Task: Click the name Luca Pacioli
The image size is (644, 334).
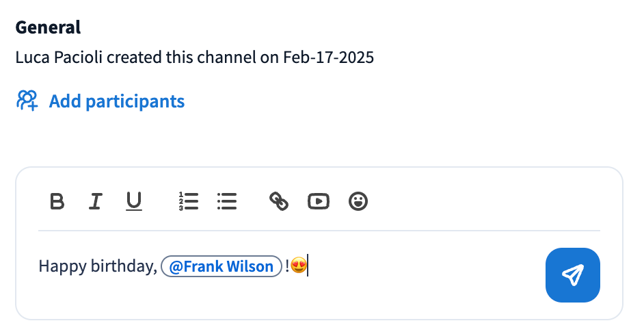Action: tap(59, 57)
